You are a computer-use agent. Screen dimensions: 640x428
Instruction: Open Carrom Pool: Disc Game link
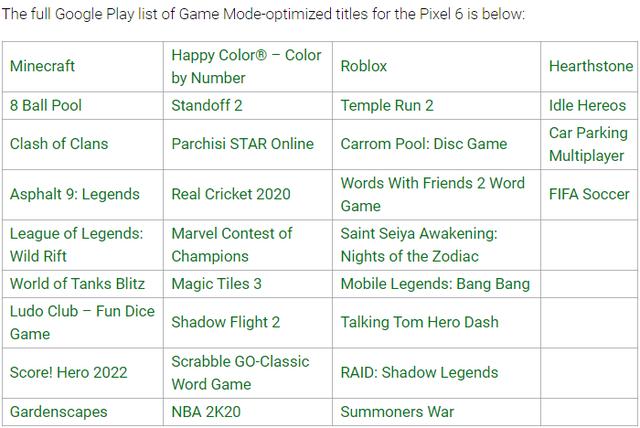point(423,144)
